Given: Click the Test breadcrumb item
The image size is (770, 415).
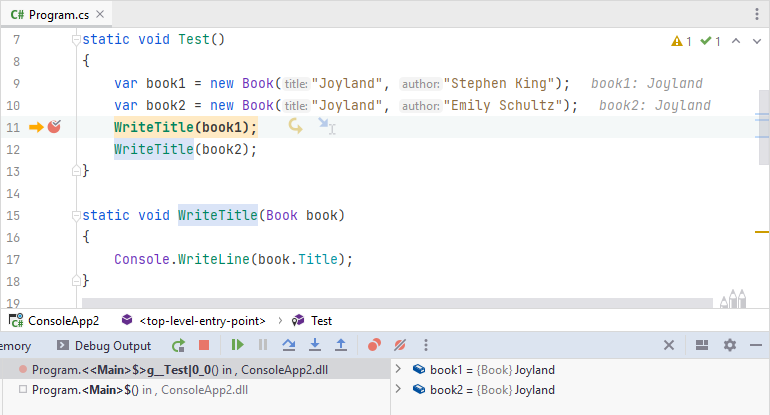Looking at the screenshot, I should [x=321, y=321].
